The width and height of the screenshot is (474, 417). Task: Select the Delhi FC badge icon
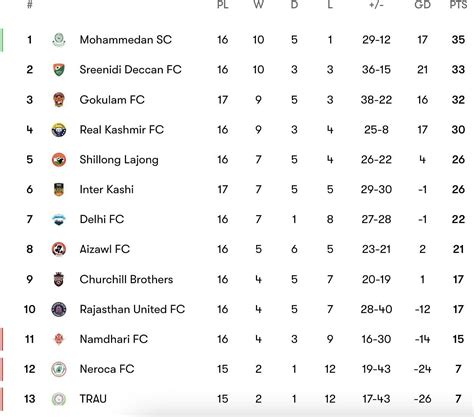tap(59, 219)
